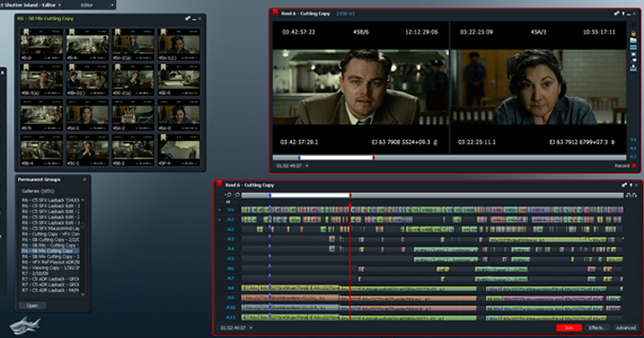Click the Lightworks shark logo
Screen dimensions: 644x338
point(24,325)
